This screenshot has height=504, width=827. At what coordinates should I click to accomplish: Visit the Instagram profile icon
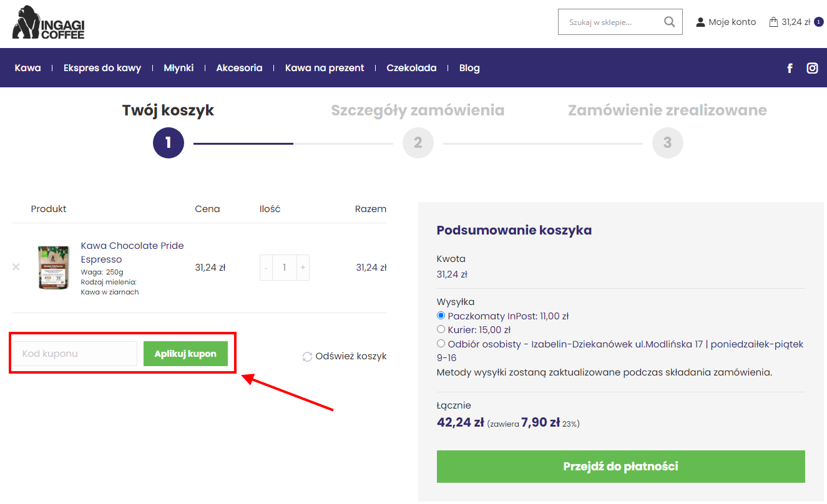coord(812,68)
